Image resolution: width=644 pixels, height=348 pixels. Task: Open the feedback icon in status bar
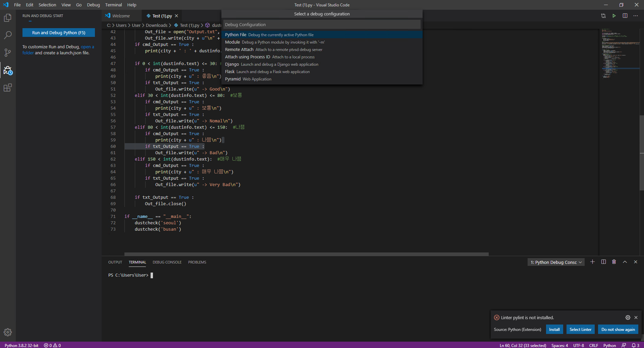624,345
